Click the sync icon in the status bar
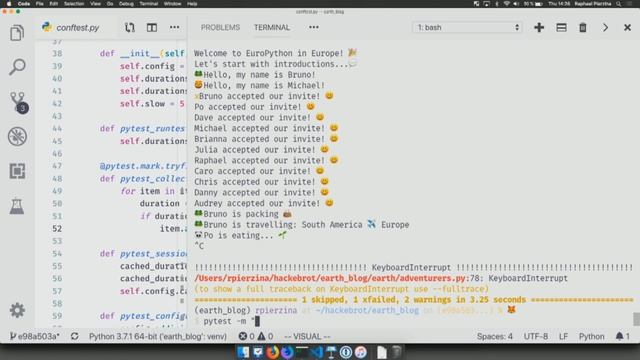This screenshot has width=640, height=360. click(74, 336)
